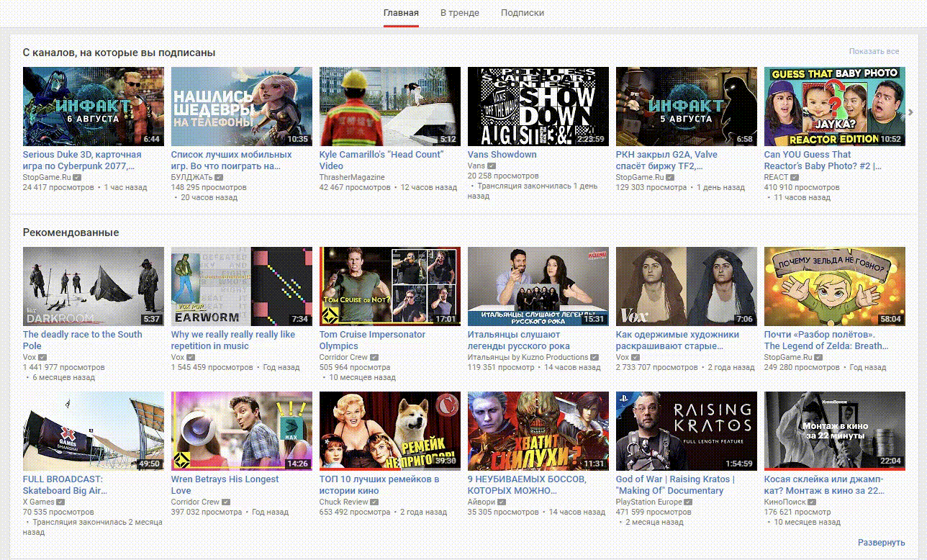The width and height of the screenshot is (927, 560).
Task: Click verified badge next to Kuzno Productions
Action: pos(594,357)
